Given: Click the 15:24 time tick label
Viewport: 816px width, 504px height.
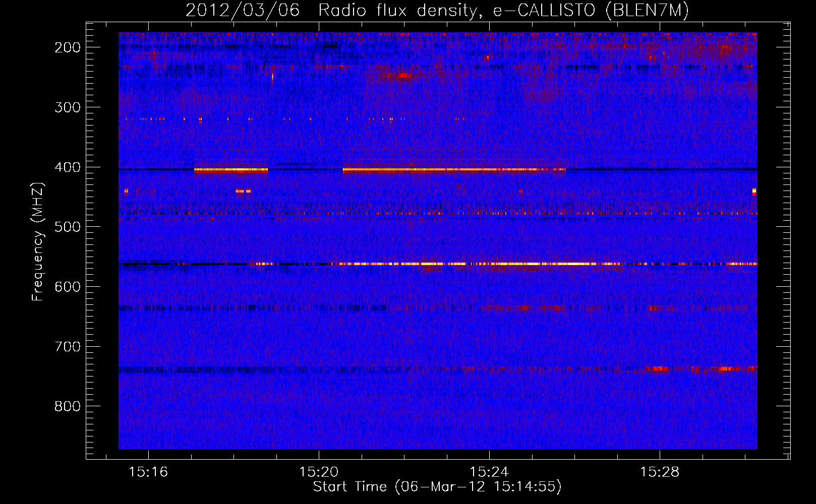Looking at the screenshot, I should click(x=489, y=472).
